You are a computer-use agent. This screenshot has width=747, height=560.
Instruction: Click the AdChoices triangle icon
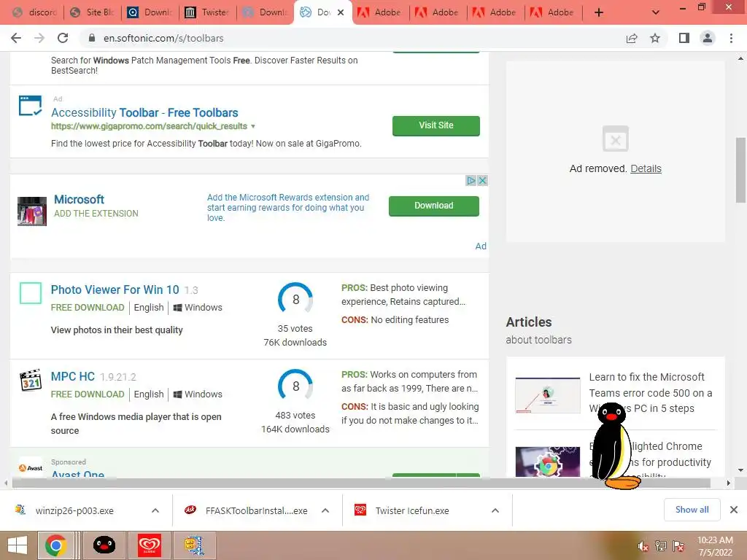pyautogui.click(x=471, y=181)
